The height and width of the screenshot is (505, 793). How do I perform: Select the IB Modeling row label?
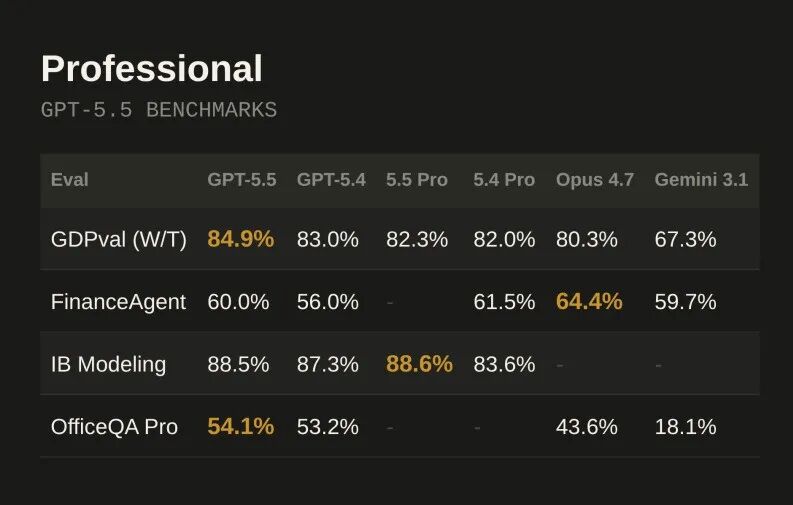[109, 365]
